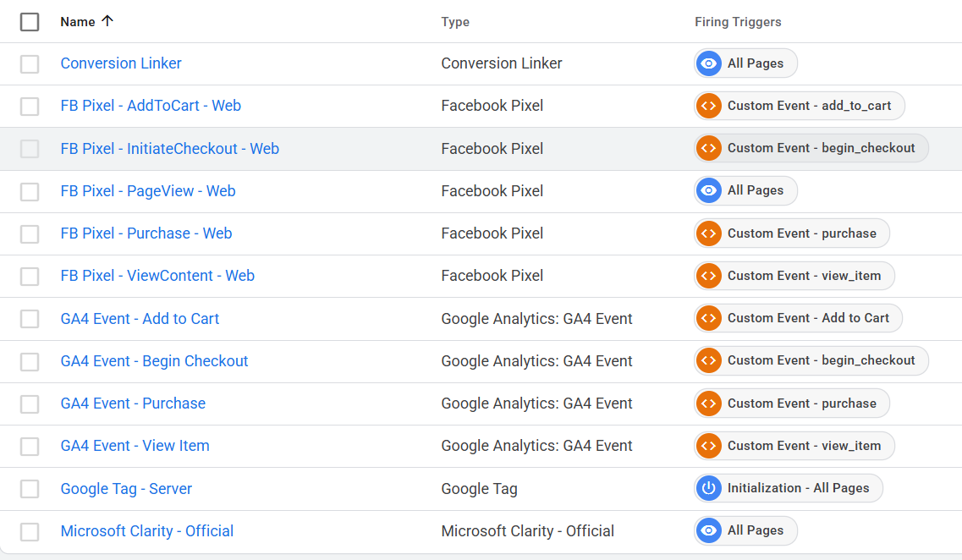962x560 pixels.
Task: Click the code icon beside Custom Event - Add to Cart
Action: (x=709, y=318)
